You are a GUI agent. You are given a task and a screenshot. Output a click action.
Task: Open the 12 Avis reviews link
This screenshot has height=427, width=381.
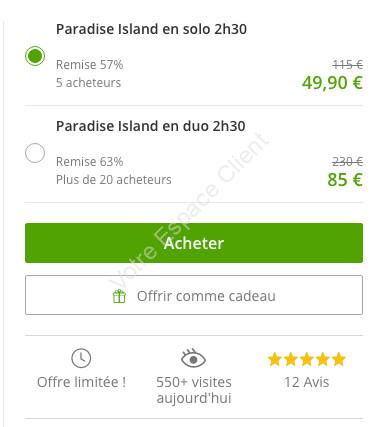pyautogui.click(x=307, y=382)
